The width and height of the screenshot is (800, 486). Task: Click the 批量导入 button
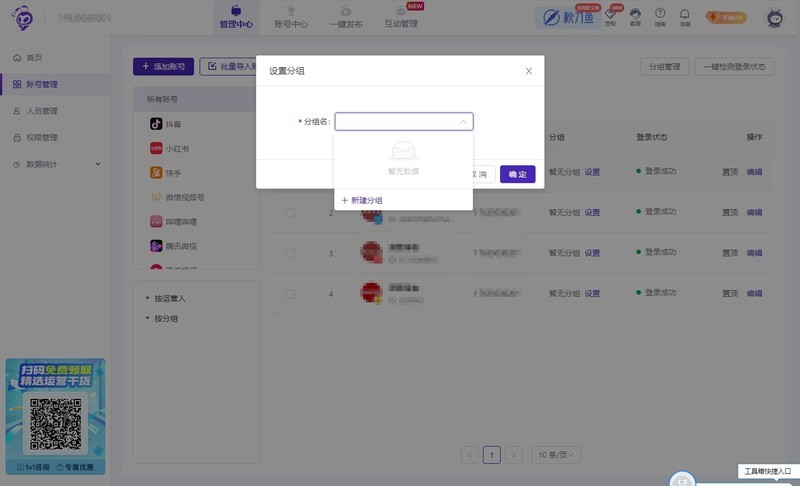(x=228, y=66)
